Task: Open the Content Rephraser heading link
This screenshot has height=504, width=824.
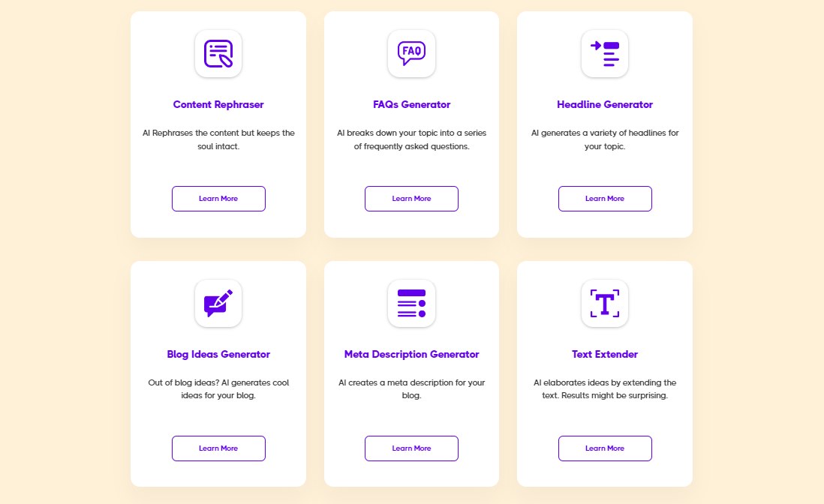Action: coord(218,104)
